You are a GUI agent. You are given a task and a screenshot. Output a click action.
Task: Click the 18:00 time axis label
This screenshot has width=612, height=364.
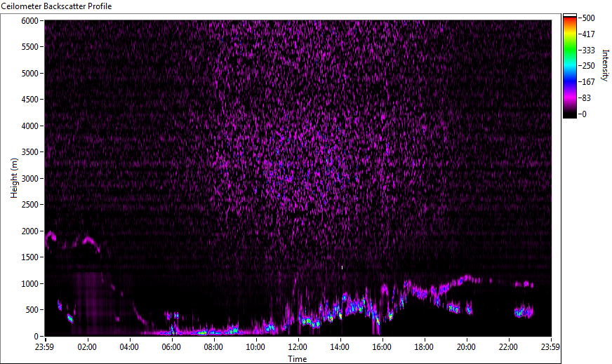click(x=425, y=347)
